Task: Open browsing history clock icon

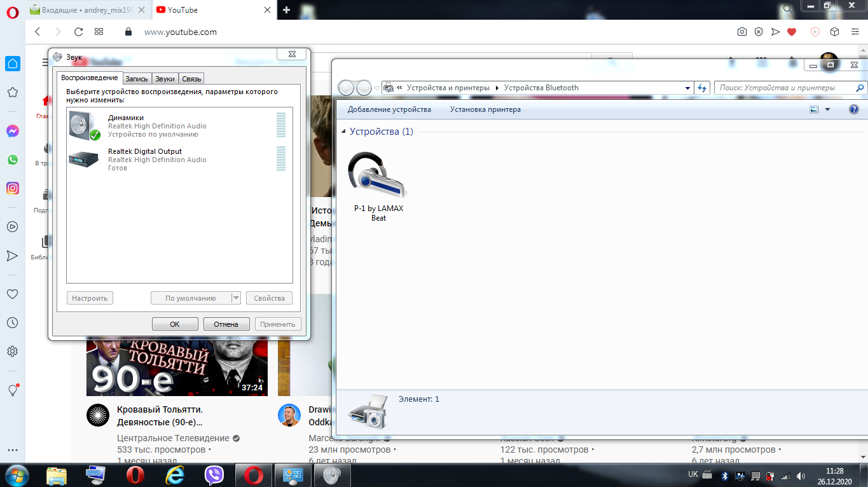Action: tap(12, 323)
